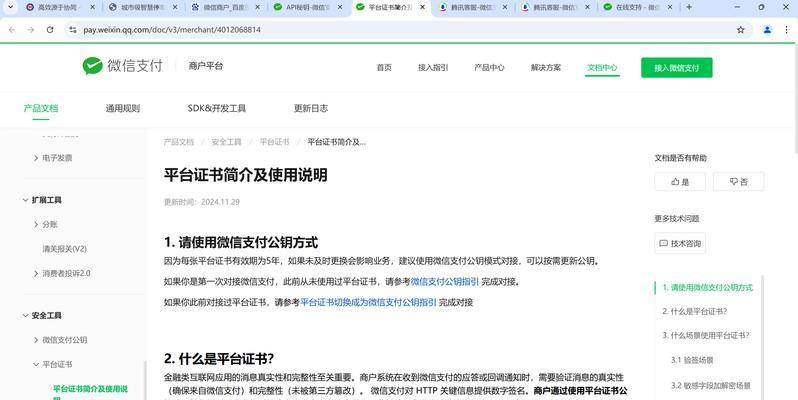This screenshot has width=798, height=400.
Task: Bookmark this page with the star
Action: [740, 30]
